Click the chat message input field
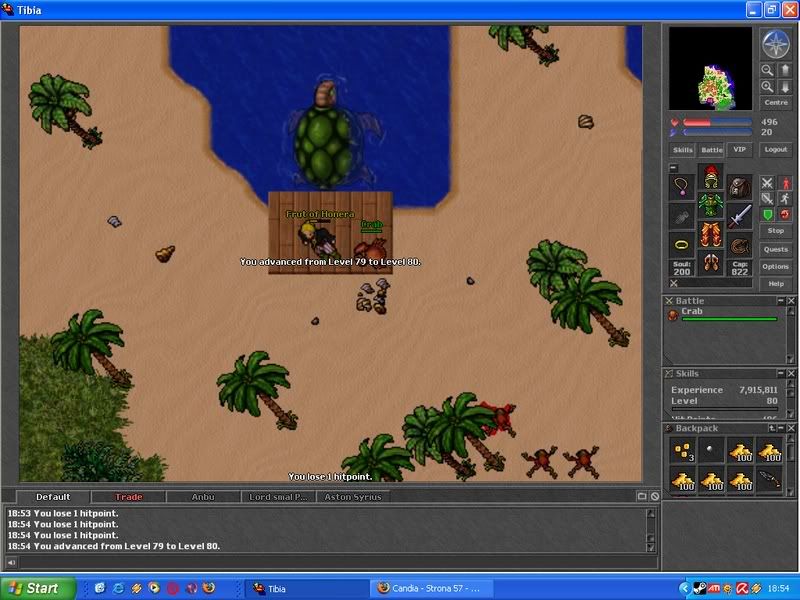Image resolution: width=800 pixels, height=600 pixels. click(x=338, y=562)
